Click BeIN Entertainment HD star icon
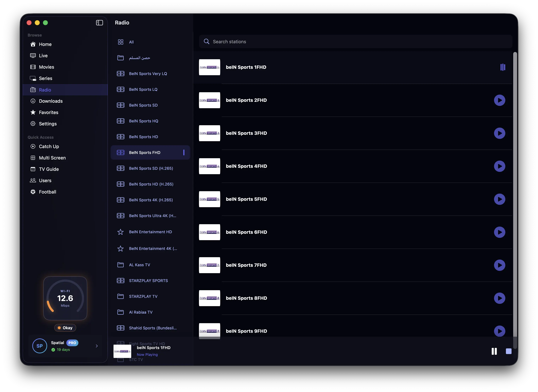This screenshot has width=538, height=392. tap(121, 232)
